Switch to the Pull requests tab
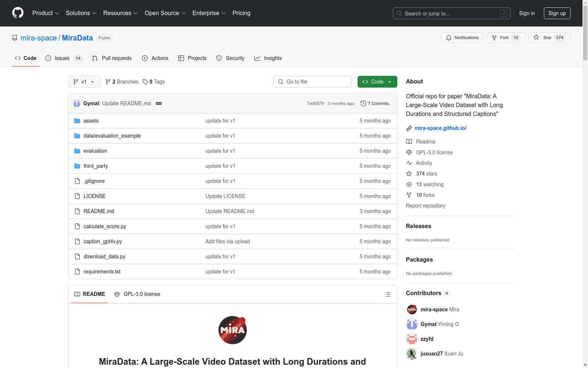 [112, 58]
